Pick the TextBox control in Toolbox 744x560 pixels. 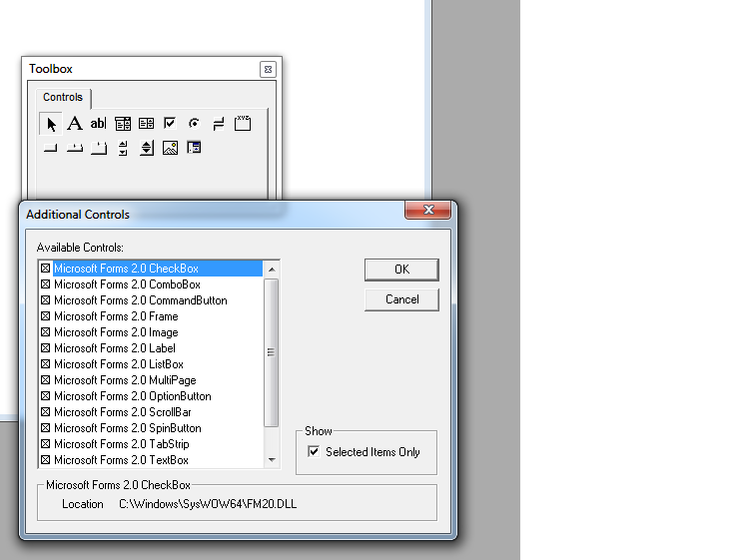pos(98,124)
